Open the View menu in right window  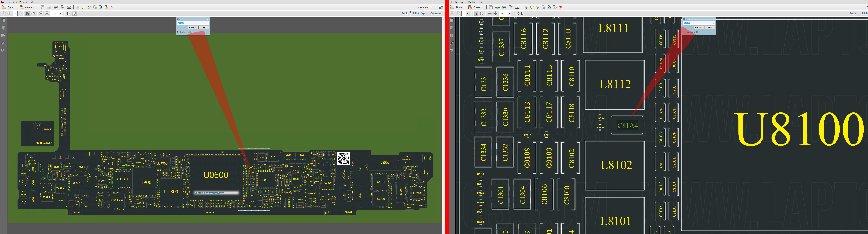point(463,2)
